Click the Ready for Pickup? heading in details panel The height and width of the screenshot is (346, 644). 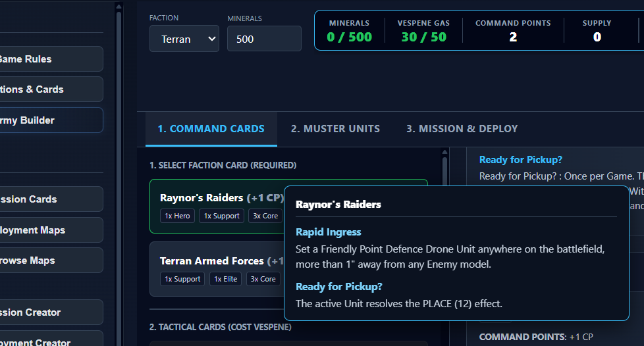520,160
